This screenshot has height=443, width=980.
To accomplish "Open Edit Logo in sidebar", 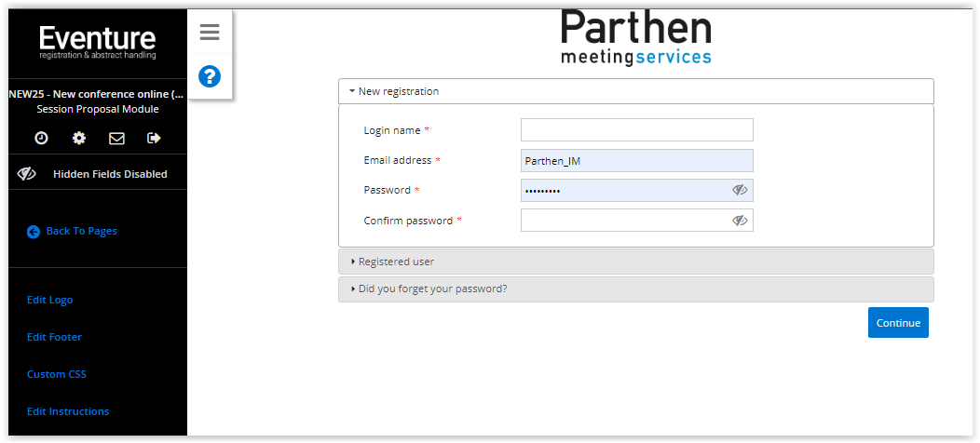I will (50, 300).
